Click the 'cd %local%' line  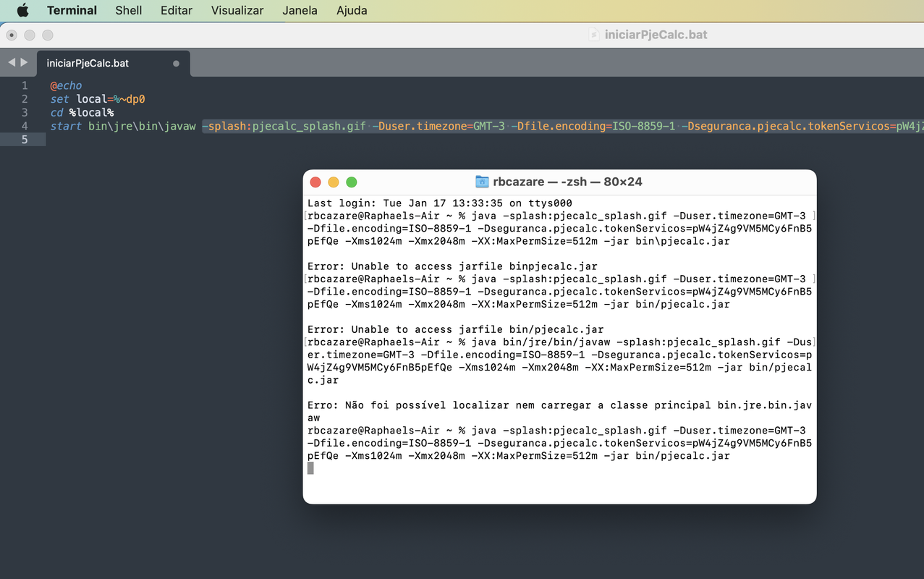click(x=82, y=113)
